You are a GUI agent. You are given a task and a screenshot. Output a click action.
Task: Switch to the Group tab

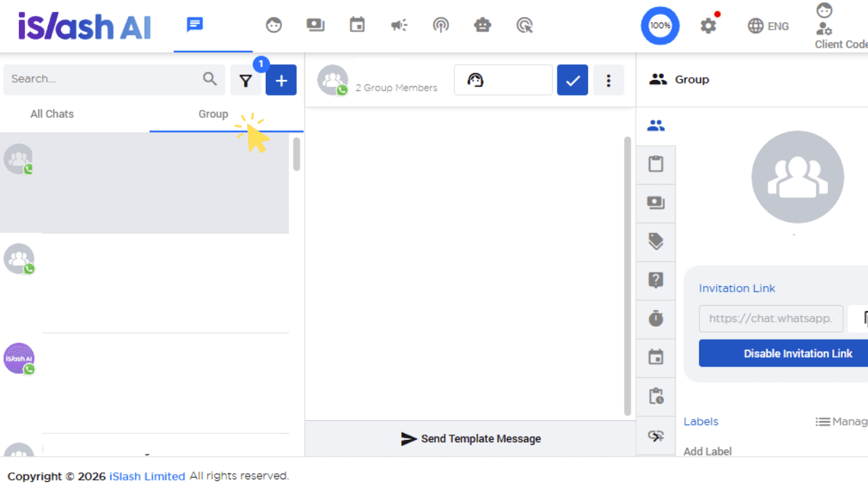[x=213, y=114]
